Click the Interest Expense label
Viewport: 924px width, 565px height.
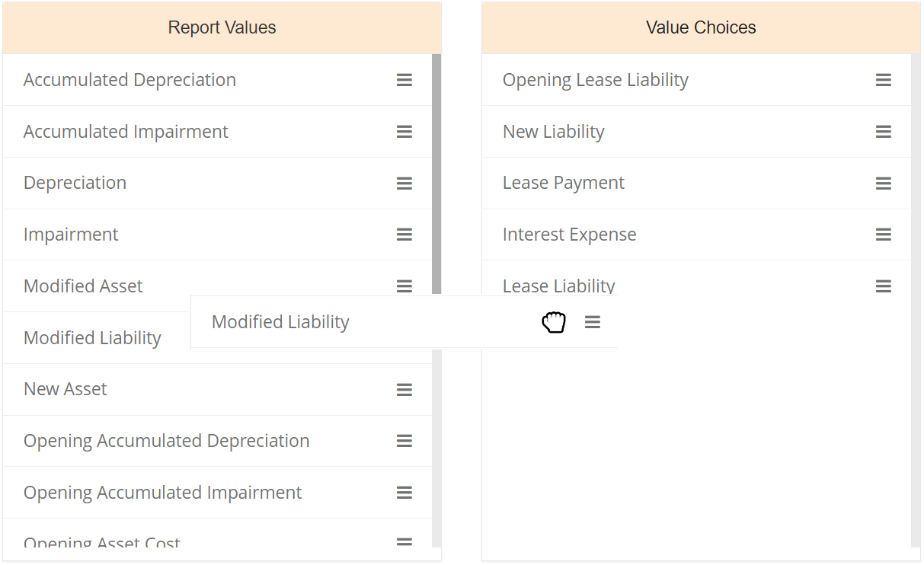(x=569, y=235)
